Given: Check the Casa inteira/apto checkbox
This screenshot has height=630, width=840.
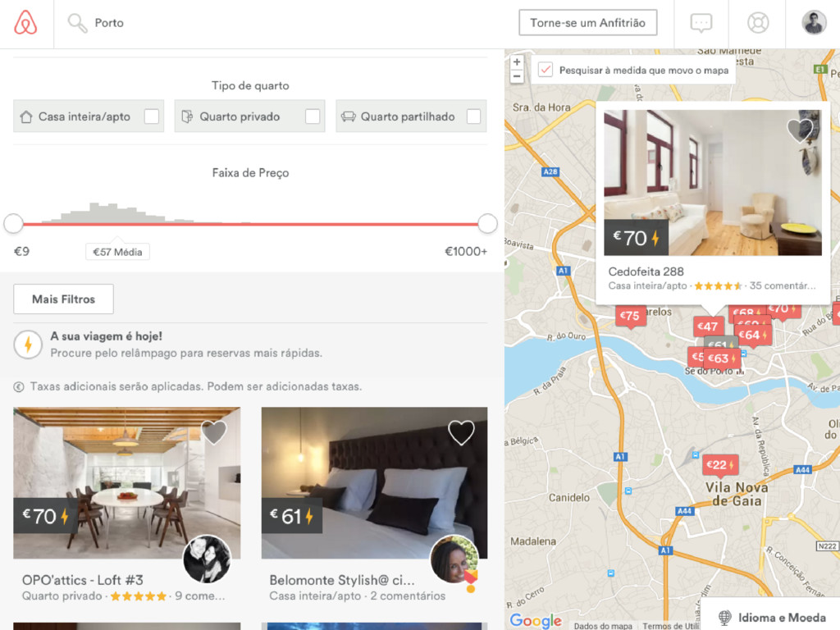Looking at the screenshot, I should click(152, 116).
